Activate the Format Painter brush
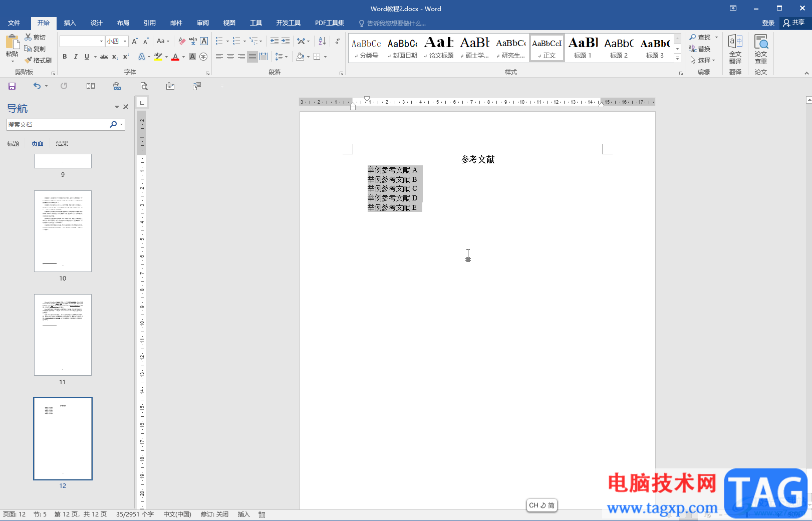This screenshot has width=812, height=521. 38,60
